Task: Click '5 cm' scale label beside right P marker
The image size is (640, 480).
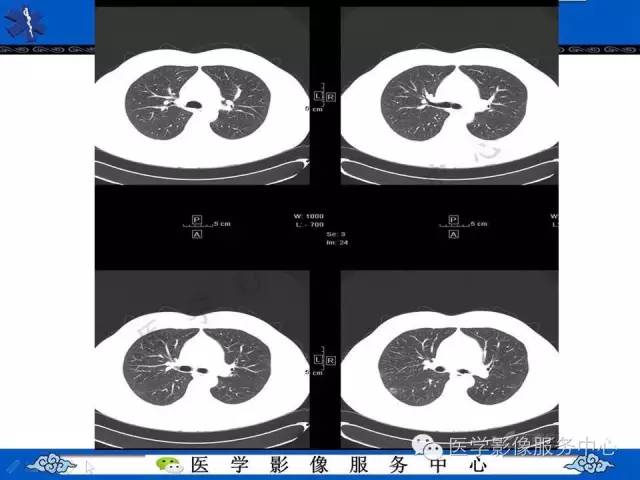Action: click(479, 224)
